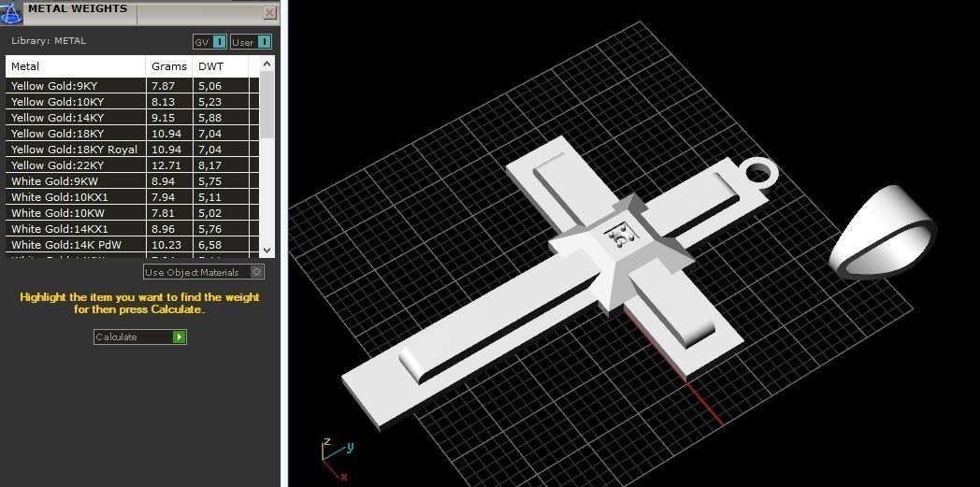Select Yellow Gold:14KY row
The width and height of the screenshot is (980, 487).
click(132, 118)
